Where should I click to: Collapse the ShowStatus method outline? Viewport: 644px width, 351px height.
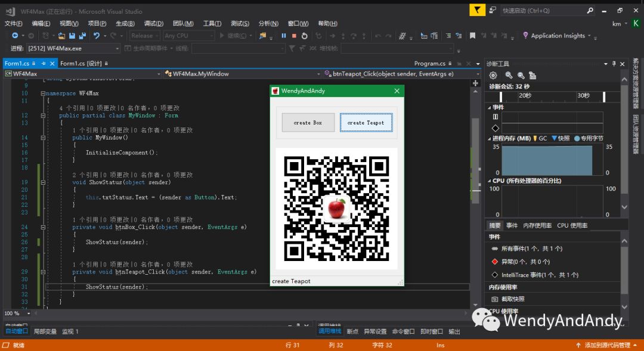[x=43, y=182]
